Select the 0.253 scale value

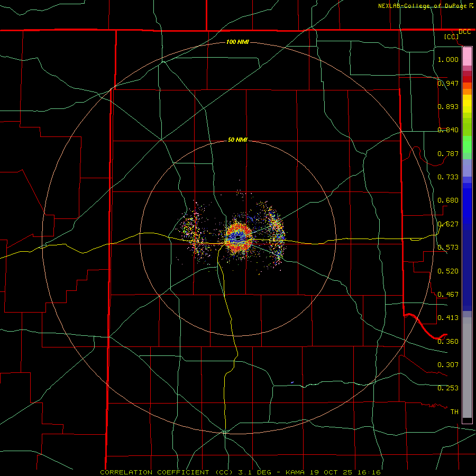(x=448, y=388)
